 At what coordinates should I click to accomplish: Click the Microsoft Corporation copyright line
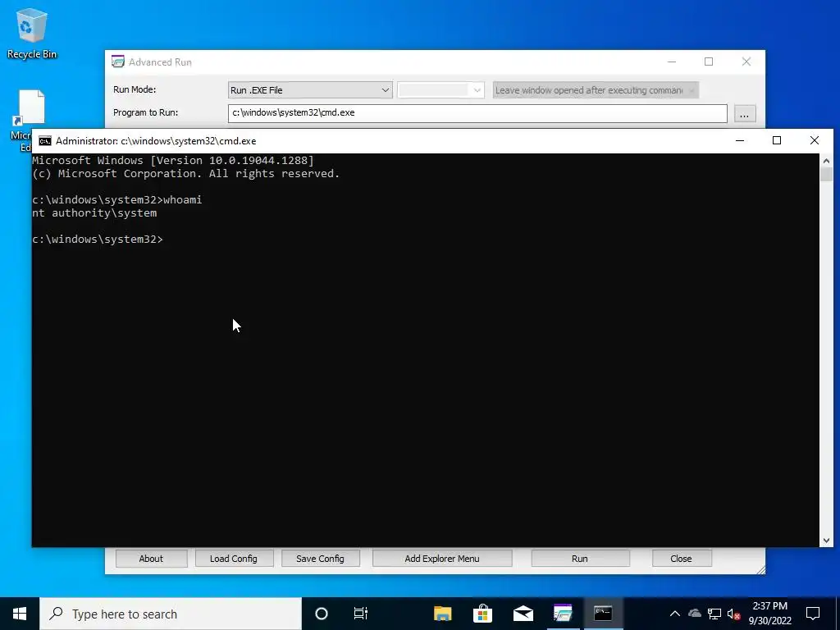coord(186,174)
